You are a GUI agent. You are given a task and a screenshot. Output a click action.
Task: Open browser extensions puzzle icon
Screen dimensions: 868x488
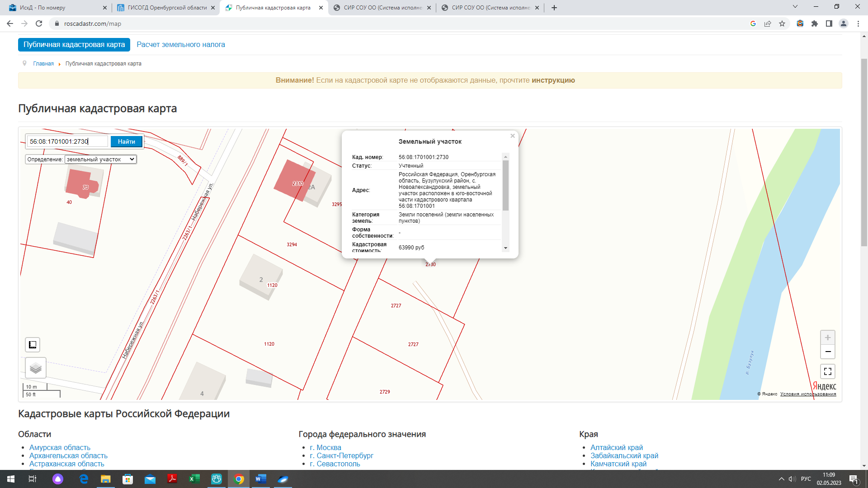click(815, 24)
